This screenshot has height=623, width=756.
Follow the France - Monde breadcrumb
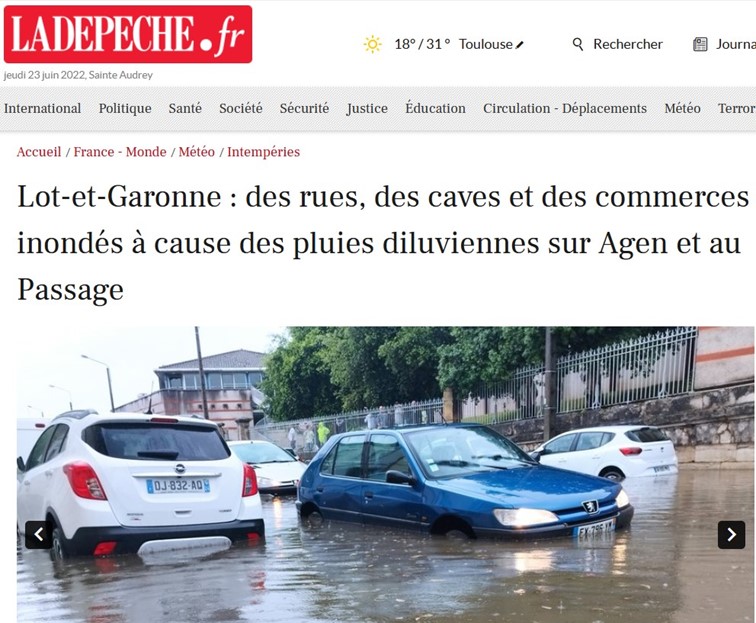pos(120,152)
